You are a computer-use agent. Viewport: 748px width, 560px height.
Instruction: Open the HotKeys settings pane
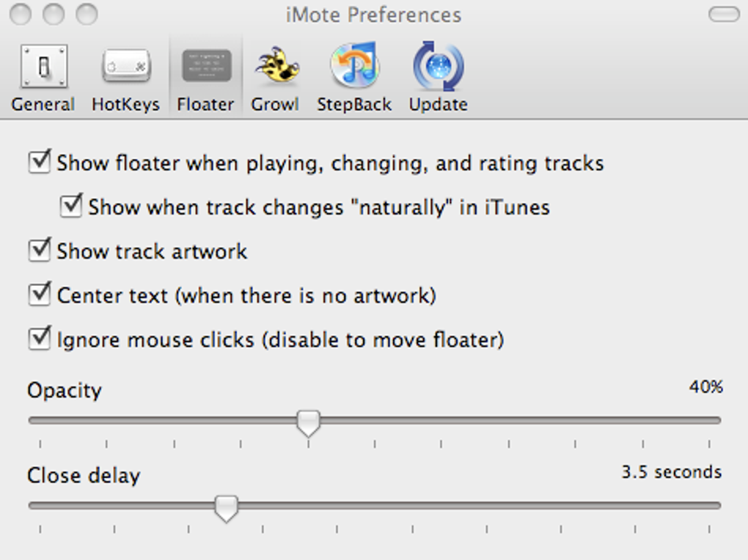pyautogui.click(x=125, y=73)
